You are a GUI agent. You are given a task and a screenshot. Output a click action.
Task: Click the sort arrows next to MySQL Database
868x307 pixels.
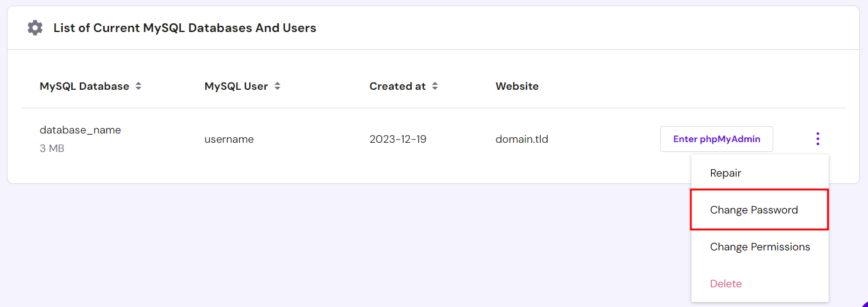[138, 87]
